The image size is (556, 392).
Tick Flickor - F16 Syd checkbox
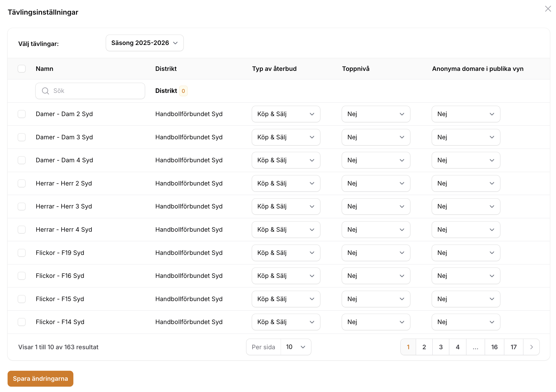click(x=22, y=276)
